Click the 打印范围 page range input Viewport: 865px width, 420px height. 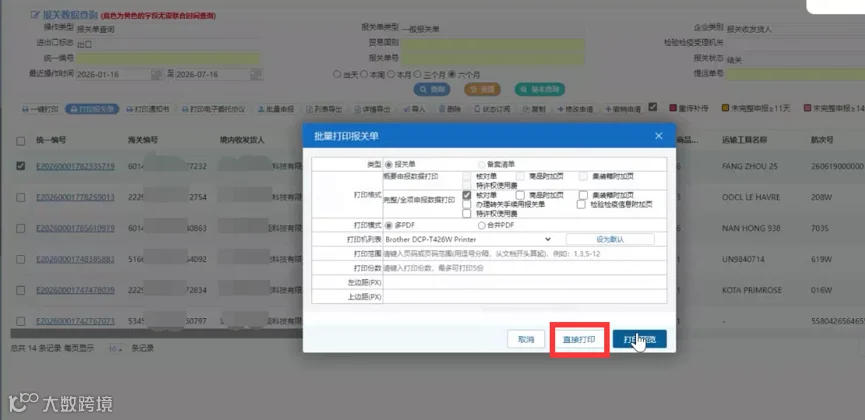tap(525, 254)
